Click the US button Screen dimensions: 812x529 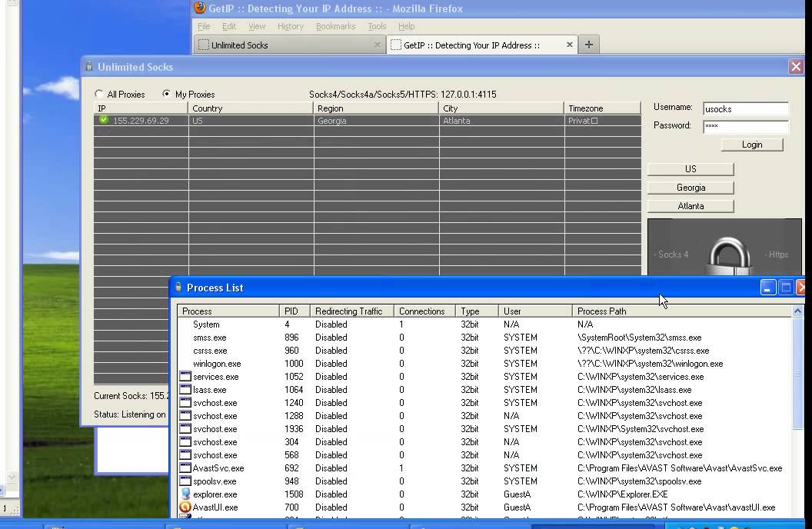(691, 169)
